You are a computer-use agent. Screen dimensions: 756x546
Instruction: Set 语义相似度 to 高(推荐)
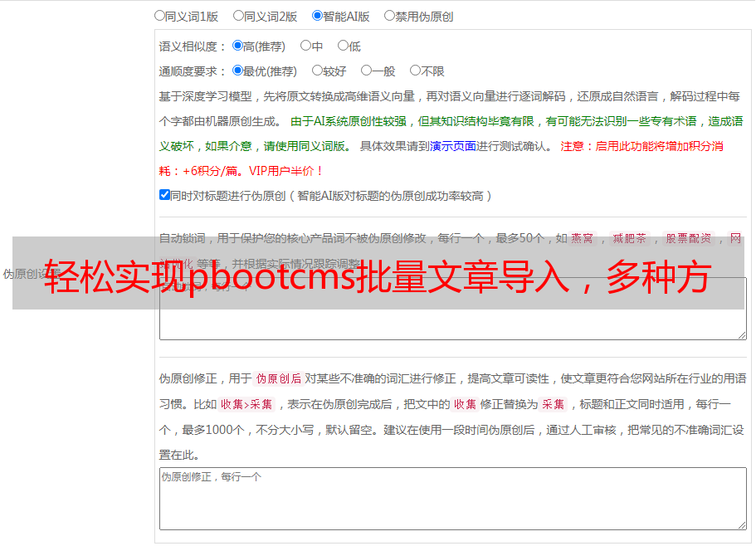[x=237, y=46]
